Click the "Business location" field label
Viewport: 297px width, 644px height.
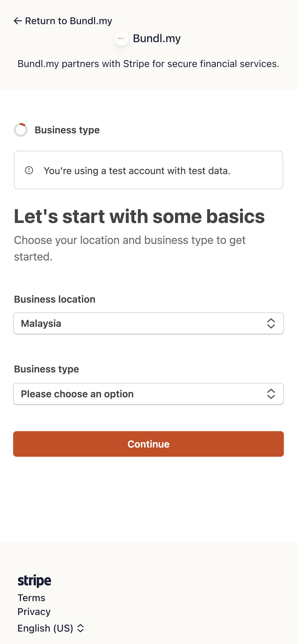pos(55,299)
